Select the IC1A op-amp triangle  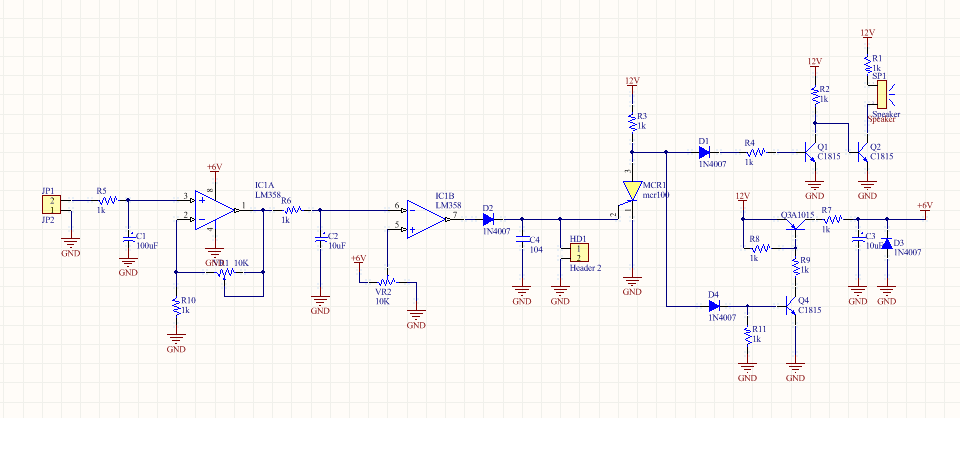(215, 210)
